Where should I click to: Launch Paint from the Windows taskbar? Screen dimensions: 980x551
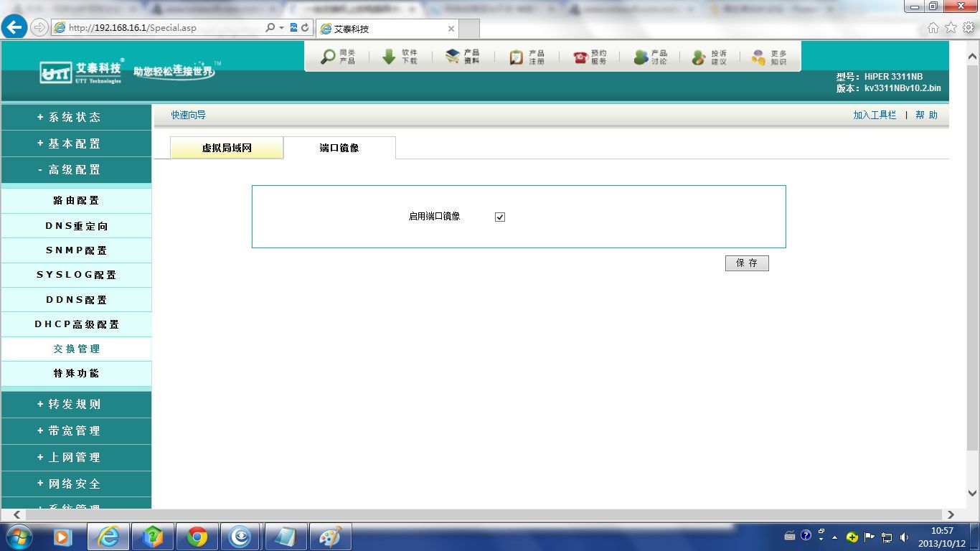pos(331,537)
